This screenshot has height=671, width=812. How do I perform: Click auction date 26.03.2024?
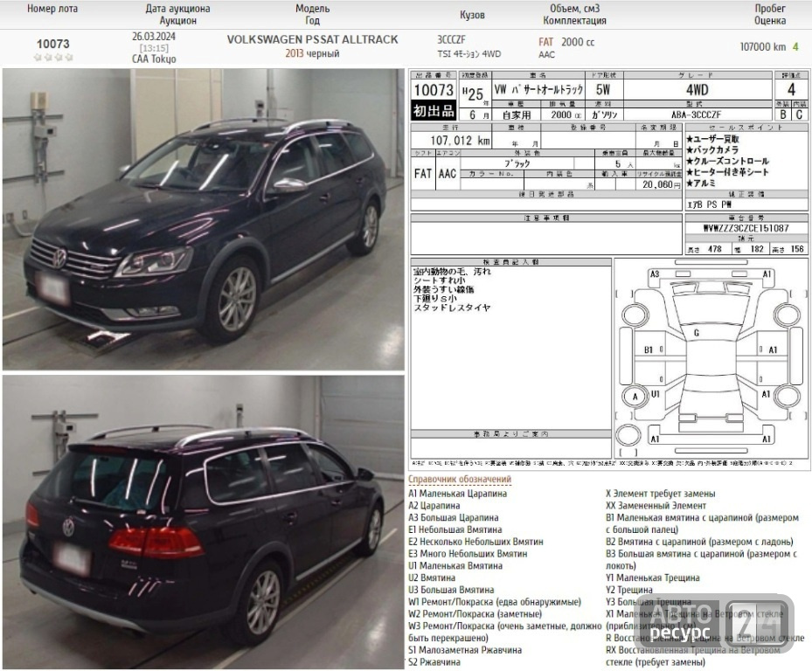click(x=154, y=37)
